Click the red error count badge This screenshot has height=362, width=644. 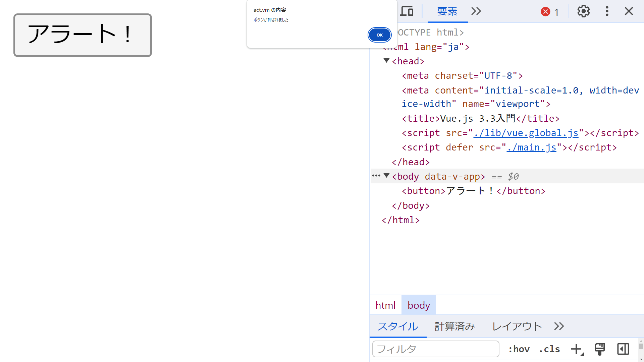coord(550,12)
